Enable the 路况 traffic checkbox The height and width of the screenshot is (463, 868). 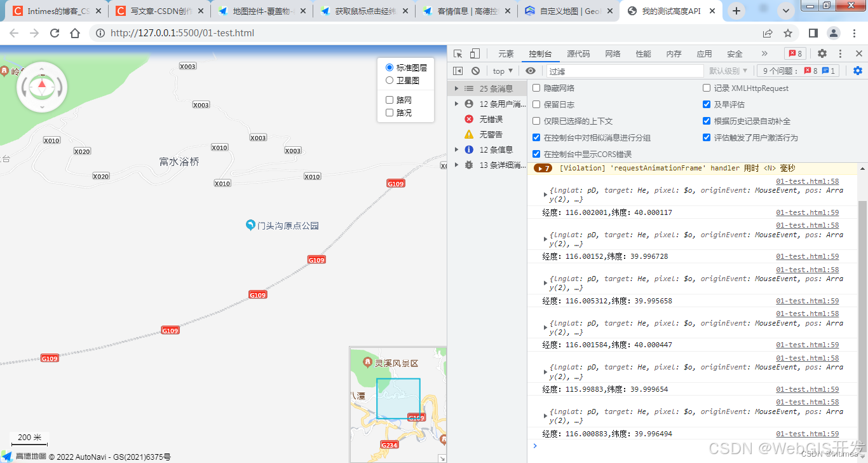coord(390,113)
